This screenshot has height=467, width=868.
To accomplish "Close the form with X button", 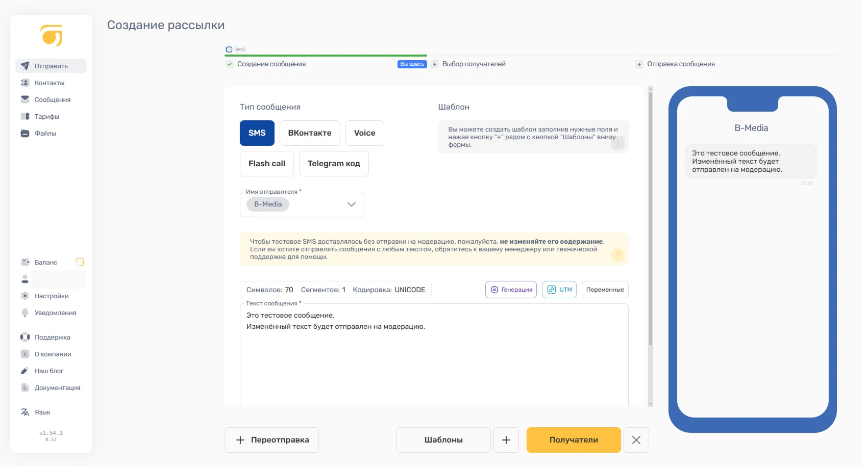I will click(636, 440).
